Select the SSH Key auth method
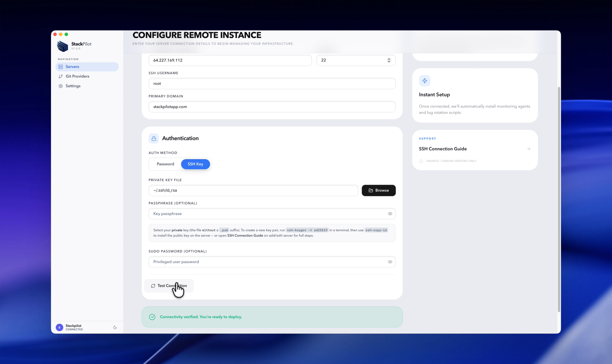612x364 pixels. pyautogui.click(x=196, y=164)
